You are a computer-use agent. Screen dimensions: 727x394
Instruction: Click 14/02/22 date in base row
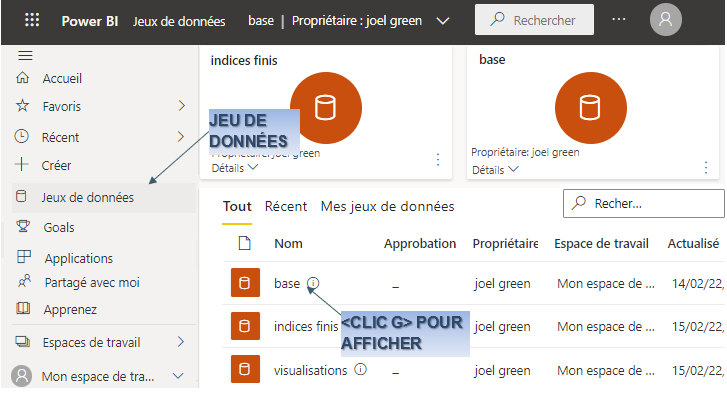tap(698, 283)
